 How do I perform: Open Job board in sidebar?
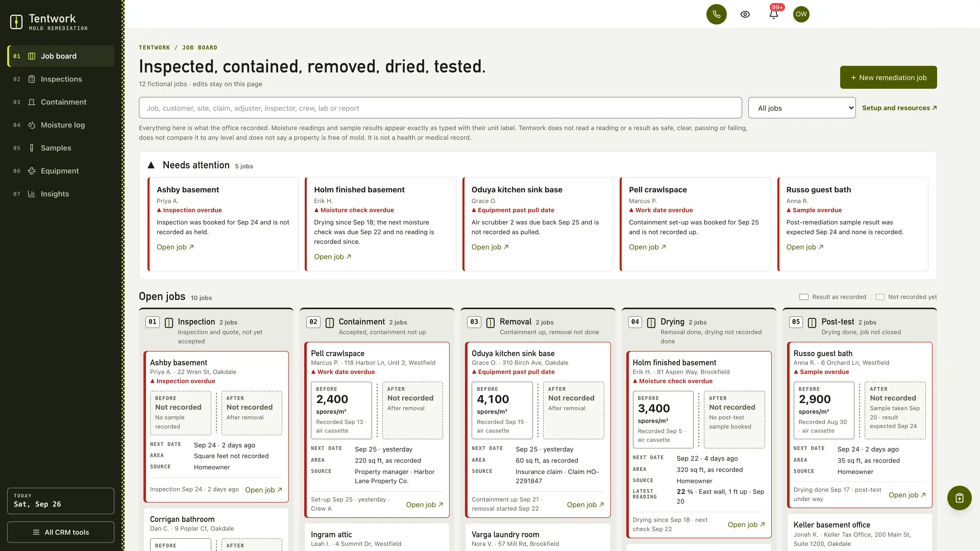tap(61, 56)
